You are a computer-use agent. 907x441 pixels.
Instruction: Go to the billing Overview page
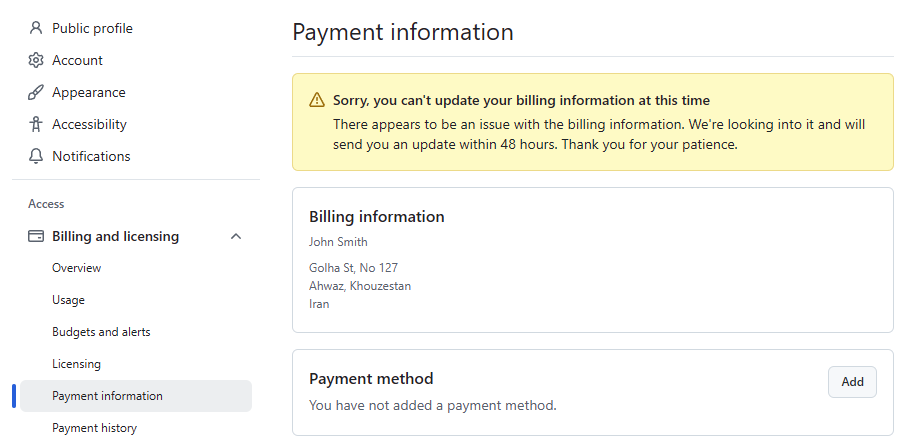[x=76, y=268]
